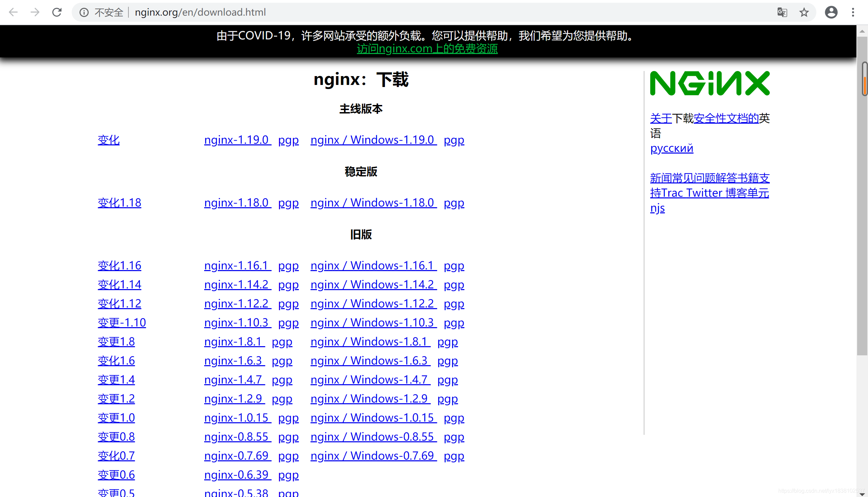The width and height of the screenshot is (868, 497).
Task: Click scrollbar down arrow at bottom
Action: tap(862, 494)
